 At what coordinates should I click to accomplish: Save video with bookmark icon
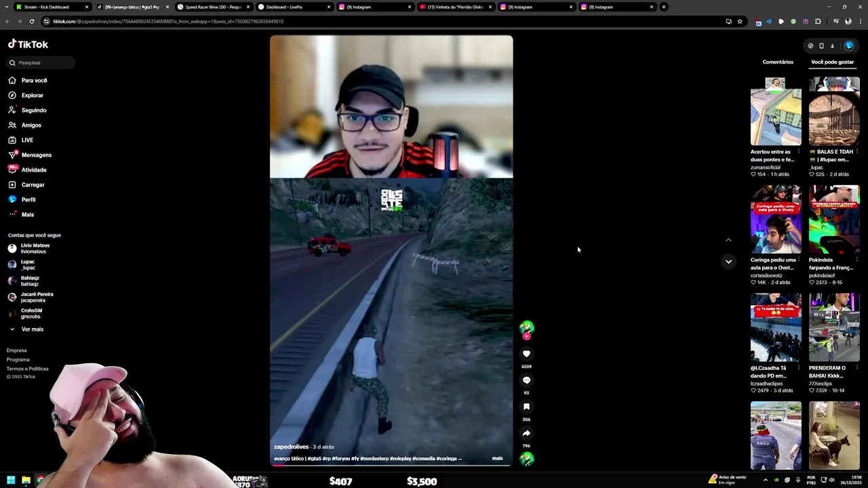(x=526, y=407)
